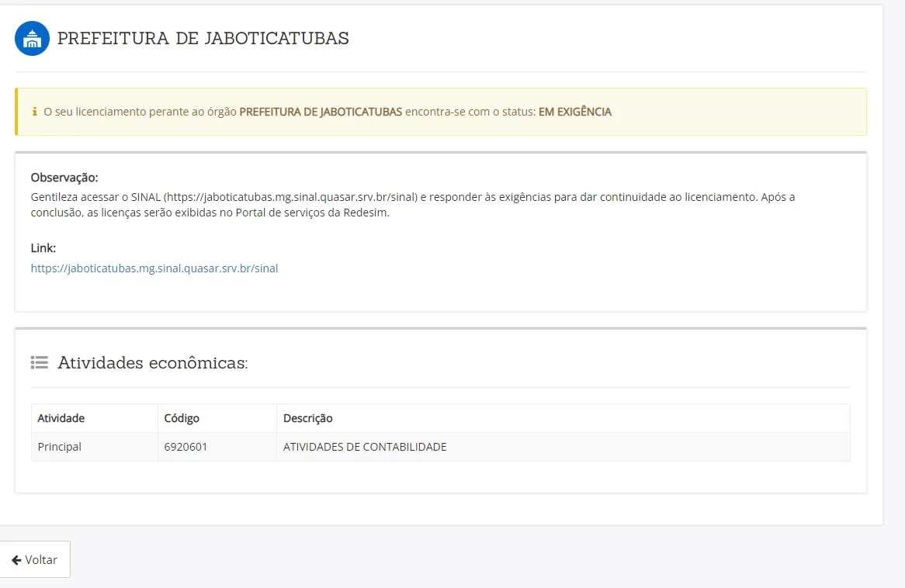Click the info icon in yellow alert
Image resolution: width=905 pixels, height=588 pixels.
(35, 112)
